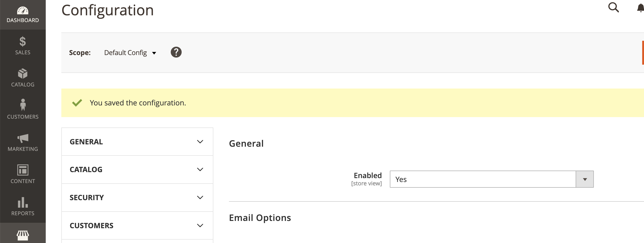The height and width of the screenshot is (243, 644).
Task: Open the Stores storefront icon menu
Action: pos(23,235)
